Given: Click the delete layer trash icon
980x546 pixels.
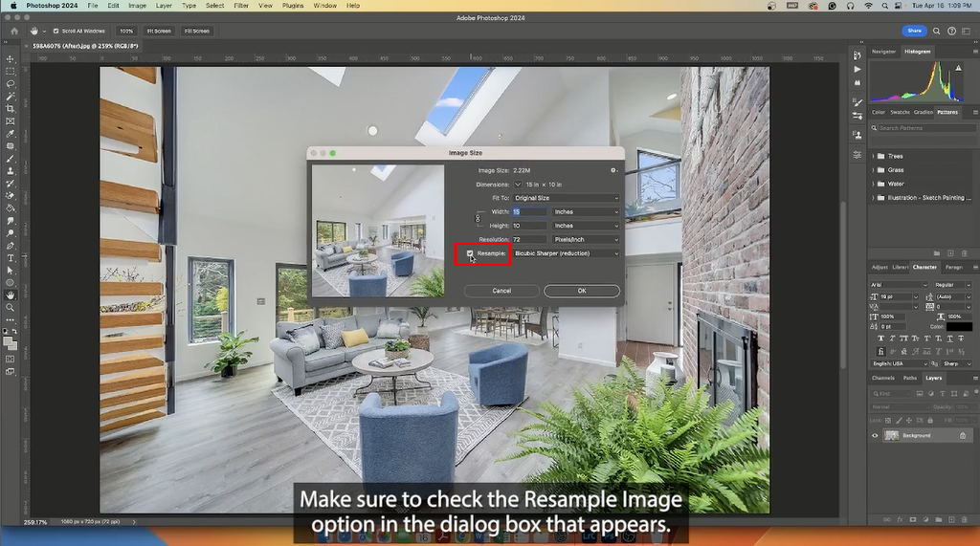Looking at the screenshot, I should point(965,519).
